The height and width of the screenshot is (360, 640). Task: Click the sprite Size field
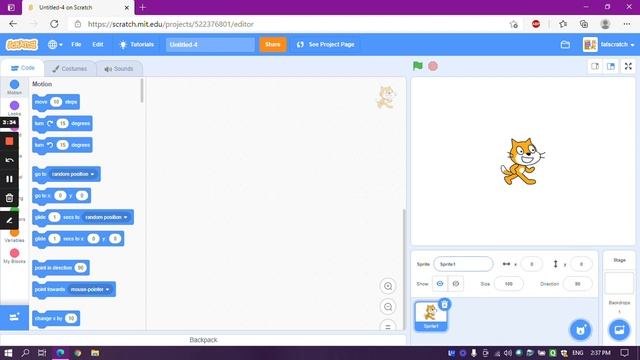tap(509, 284)
